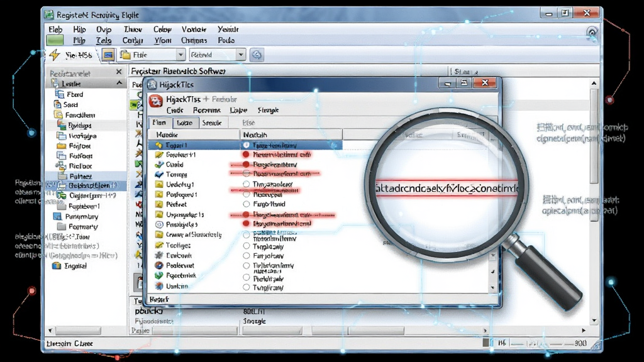
Task: Click the left panel's horizontal scrollbar thumb
Action: click(79, 331)
